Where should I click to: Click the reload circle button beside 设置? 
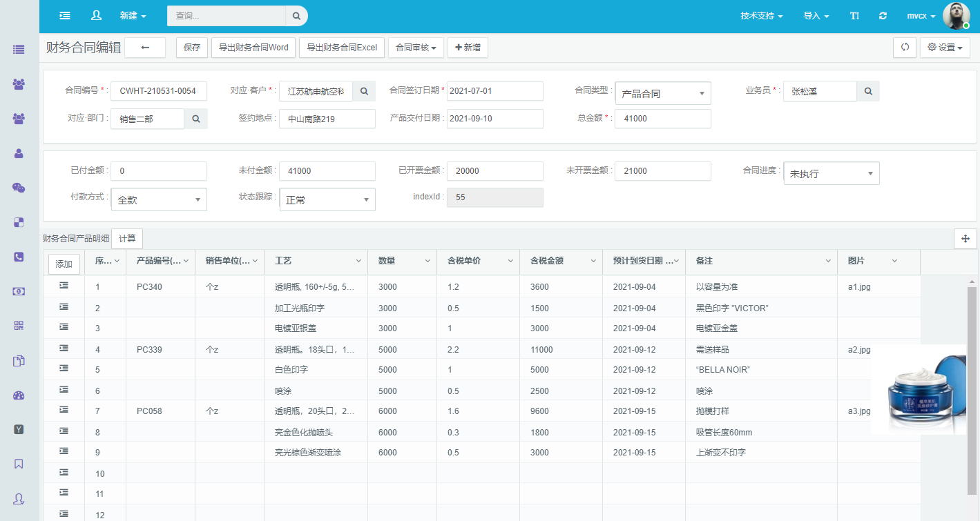(905, 48)
